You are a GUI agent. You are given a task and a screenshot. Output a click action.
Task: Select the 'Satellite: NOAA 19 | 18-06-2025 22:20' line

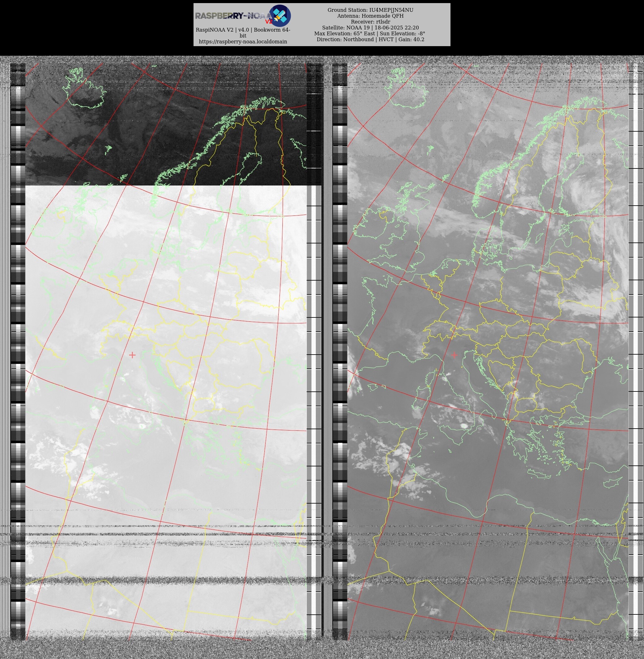click(370, 28)
